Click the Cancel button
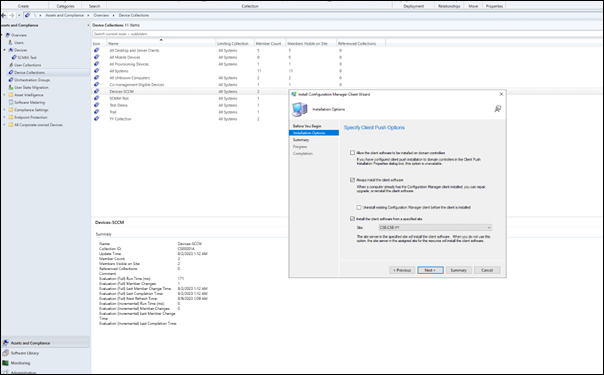Screen dimensions: 604x375 (x=487, y=270)
